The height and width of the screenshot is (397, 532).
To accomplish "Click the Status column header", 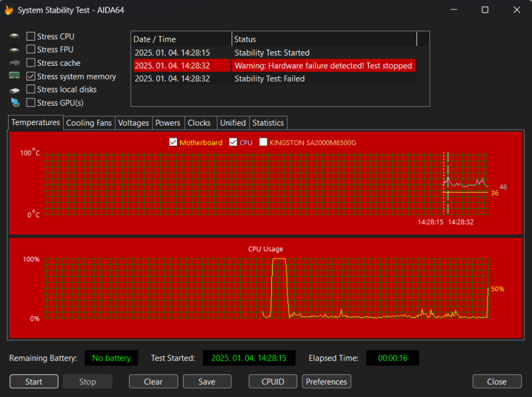I will tap(324, 39).
